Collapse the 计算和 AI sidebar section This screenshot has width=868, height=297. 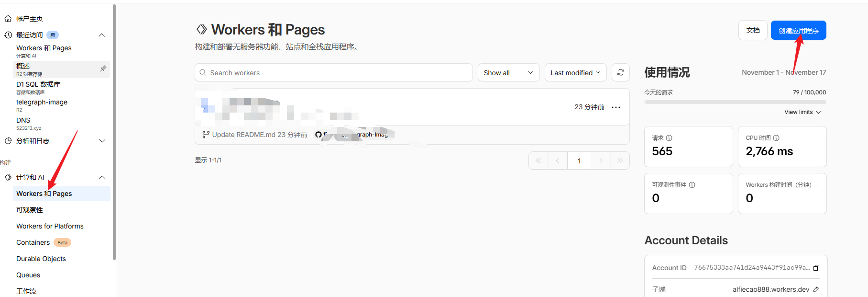(102, 177)
